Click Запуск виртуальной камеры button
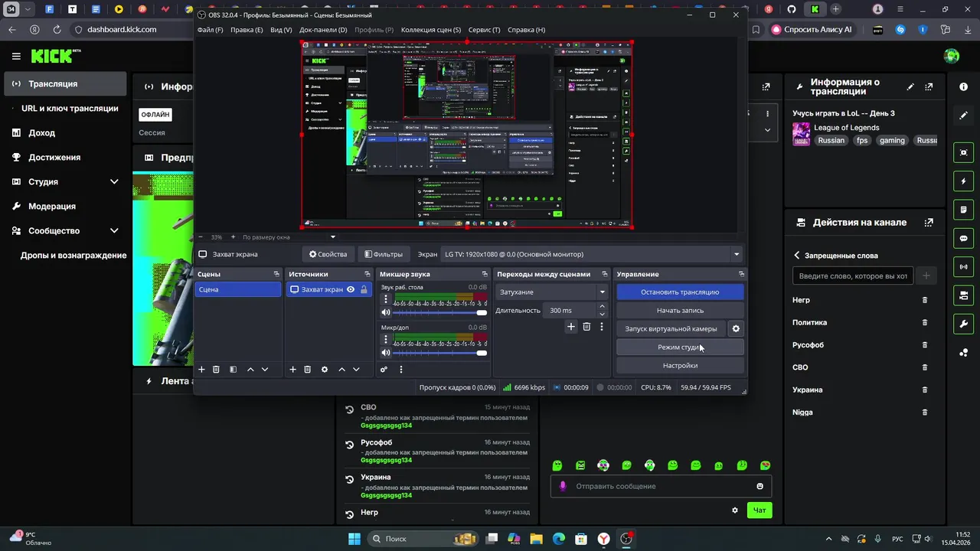The image size is (980, 551). tap(671, 329)
